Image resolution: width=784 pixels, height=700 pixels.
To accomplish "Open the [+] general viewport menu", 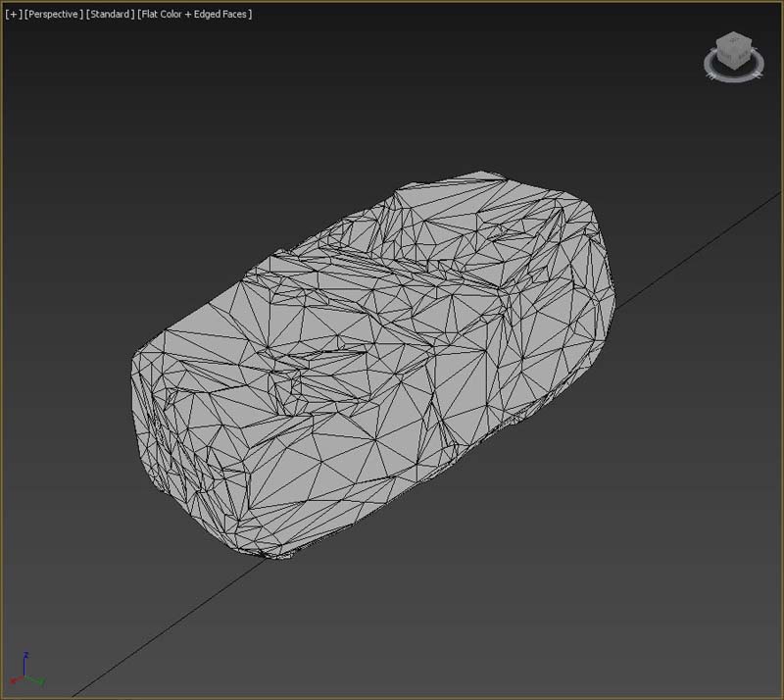I will (13, 15).
